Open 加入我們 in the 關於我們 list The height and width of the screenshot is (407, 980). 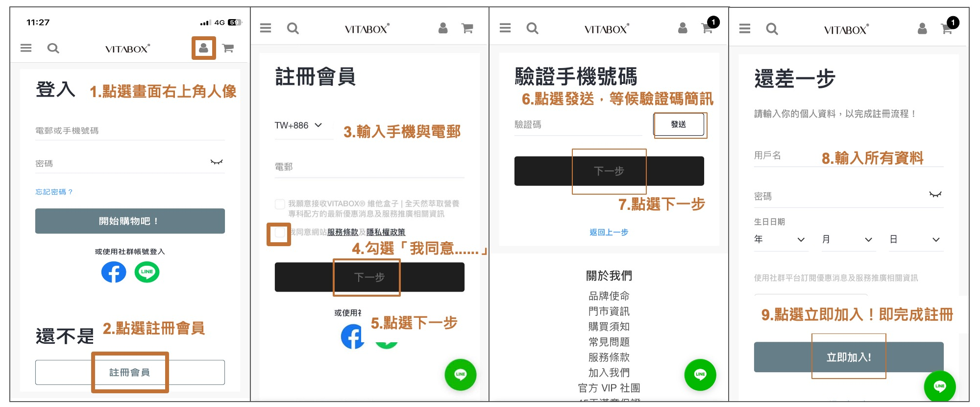609,373
